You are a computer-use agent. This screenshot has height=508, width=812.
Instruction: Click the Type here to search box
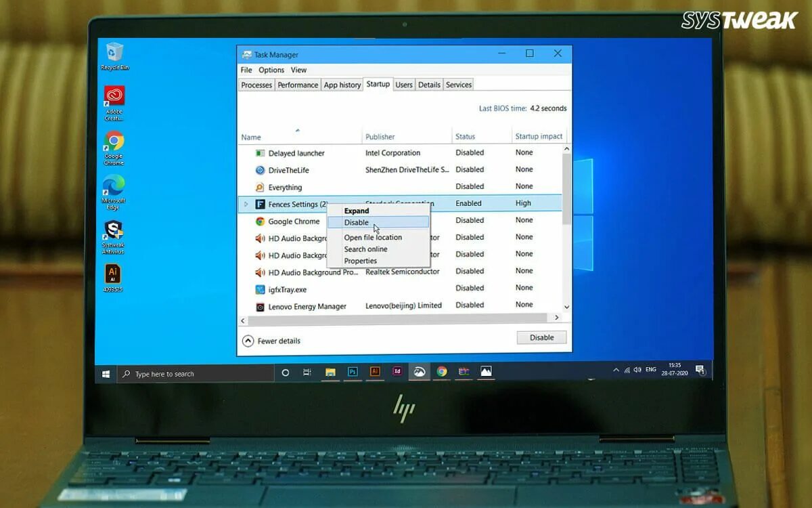click(x=196, y=374)
